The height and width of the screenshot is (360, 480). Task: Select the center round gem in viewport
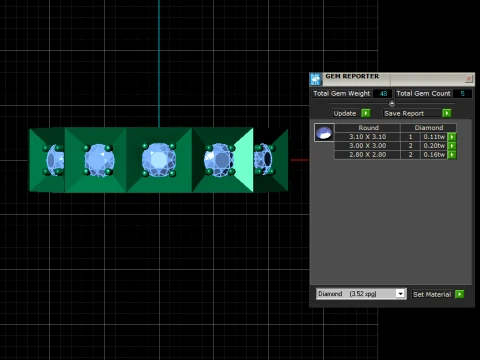click(159, 160)
